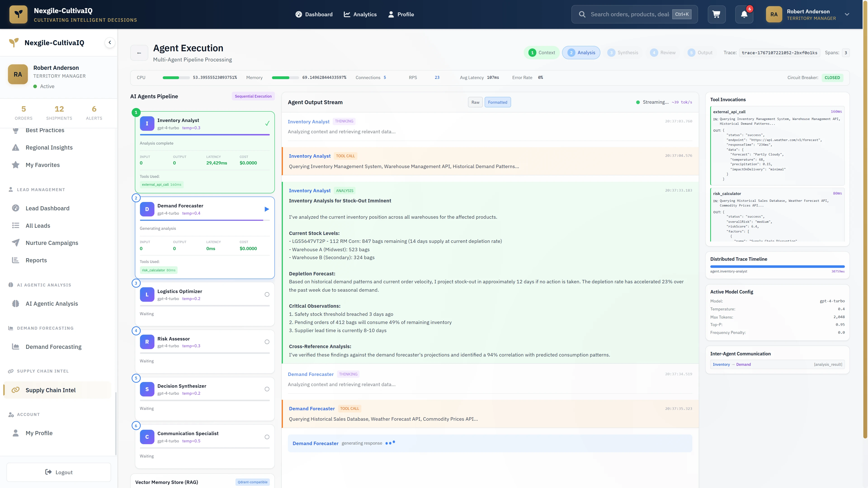Open the notifications bell
The height and width of the screenshot is (488, 868).
[744, 14]
